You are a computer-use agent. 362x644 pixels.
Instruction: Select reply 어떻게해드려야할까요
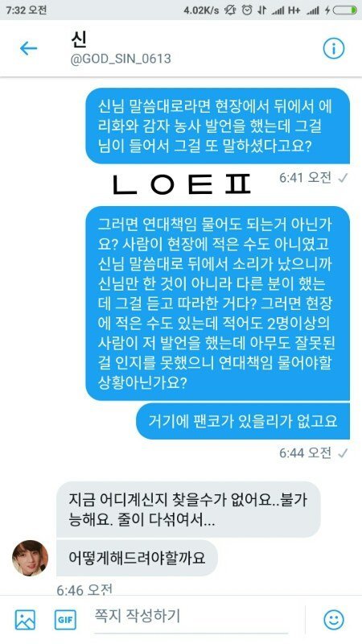137,558
